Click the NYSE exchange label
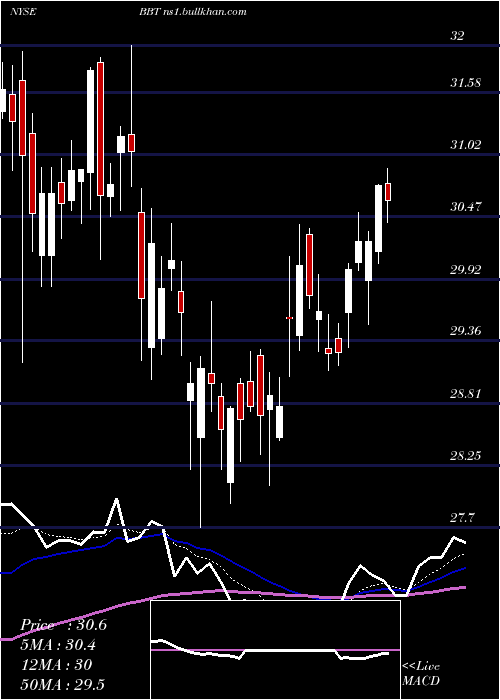 coord(23,12)
